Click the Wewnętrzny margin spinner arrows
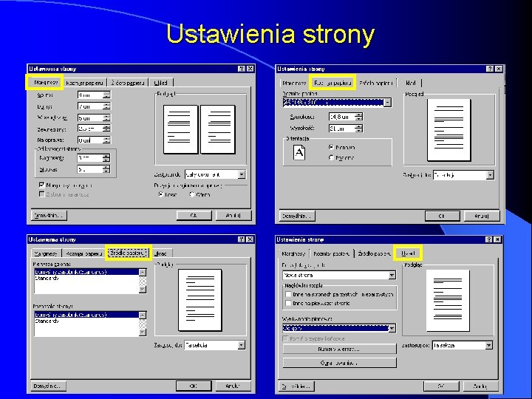The height and width of the screenshot is (399, 532). [x=106, y=118]
